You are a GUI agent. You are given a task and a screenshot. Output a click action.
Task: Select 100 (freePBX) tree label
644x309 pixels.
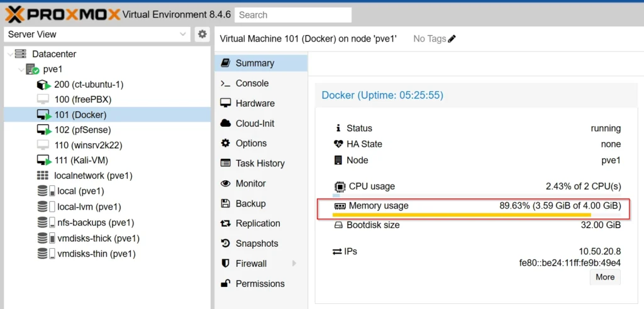[83, 100]
